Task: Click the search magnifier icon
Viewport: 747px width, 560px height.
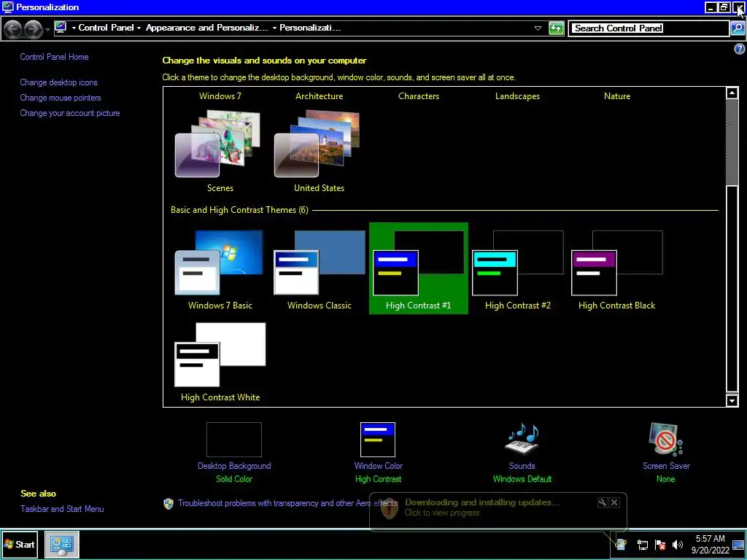Action: 737,28
